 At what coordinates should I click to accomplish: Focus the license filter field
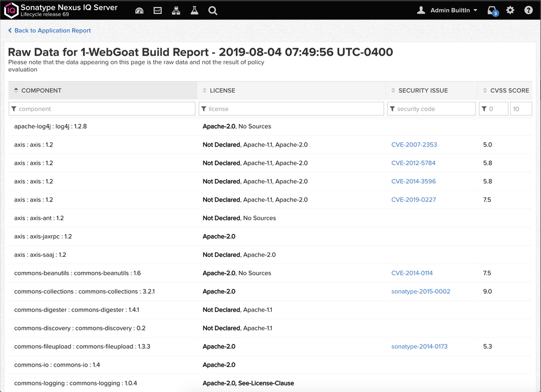tap(291, 109)
